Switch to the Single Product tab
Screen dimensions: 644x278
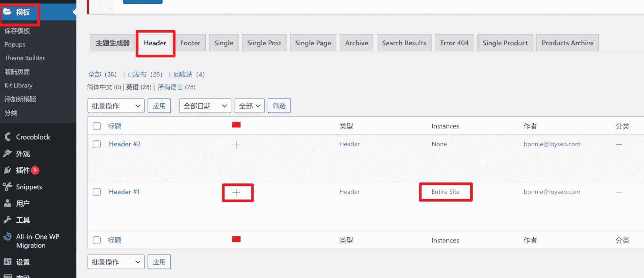(x=505, y=43)
